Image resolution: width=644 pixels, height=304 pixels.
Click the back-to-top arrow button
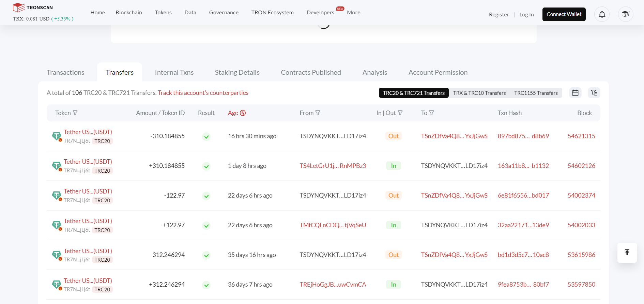click(627, 252)
